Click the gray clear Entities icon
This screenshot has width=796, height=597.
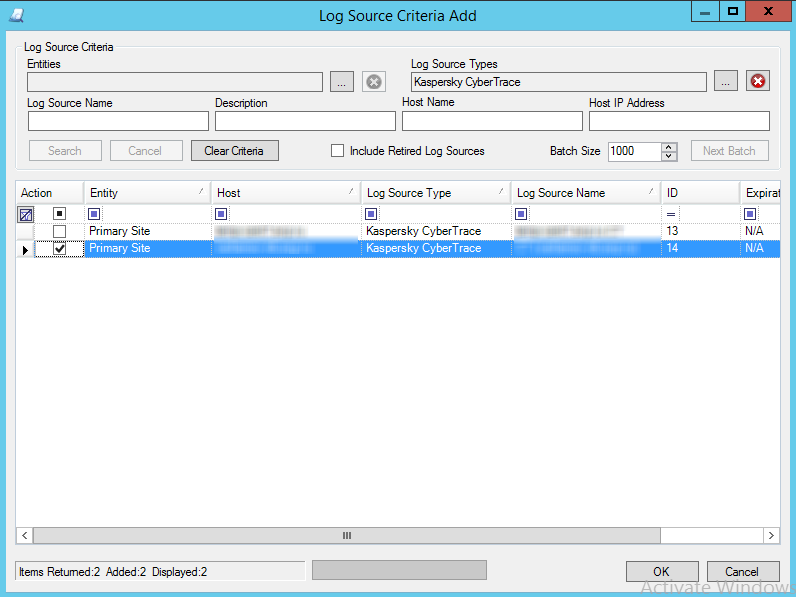point(373,82)
